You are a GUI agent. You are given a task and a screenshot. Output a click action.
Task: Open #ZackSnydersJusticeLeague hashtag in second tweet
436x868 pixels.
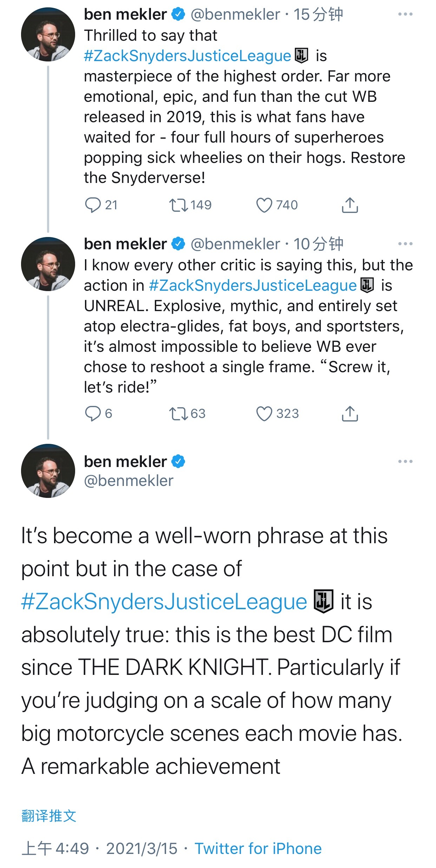point(253,285)
